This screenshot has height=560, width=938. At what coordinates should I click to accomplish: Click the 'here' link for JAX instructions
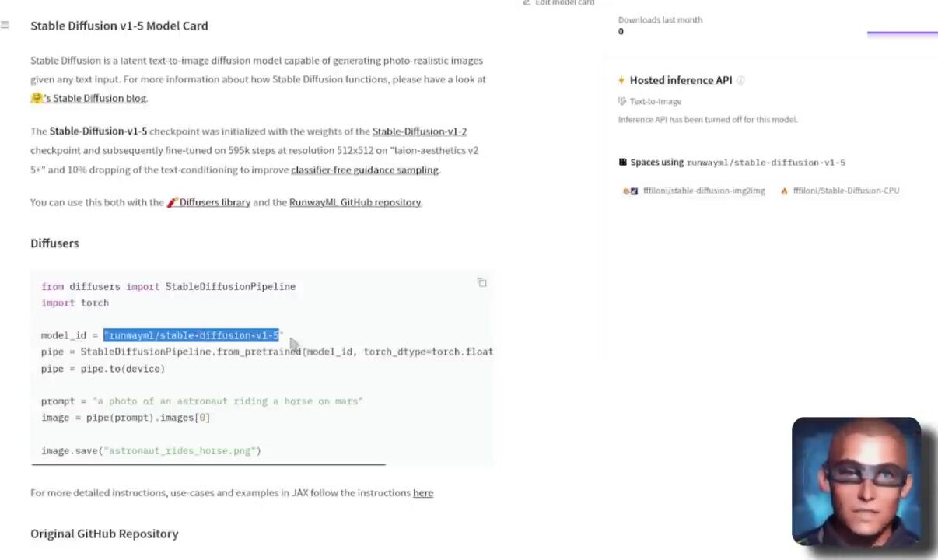coord(423,492)
